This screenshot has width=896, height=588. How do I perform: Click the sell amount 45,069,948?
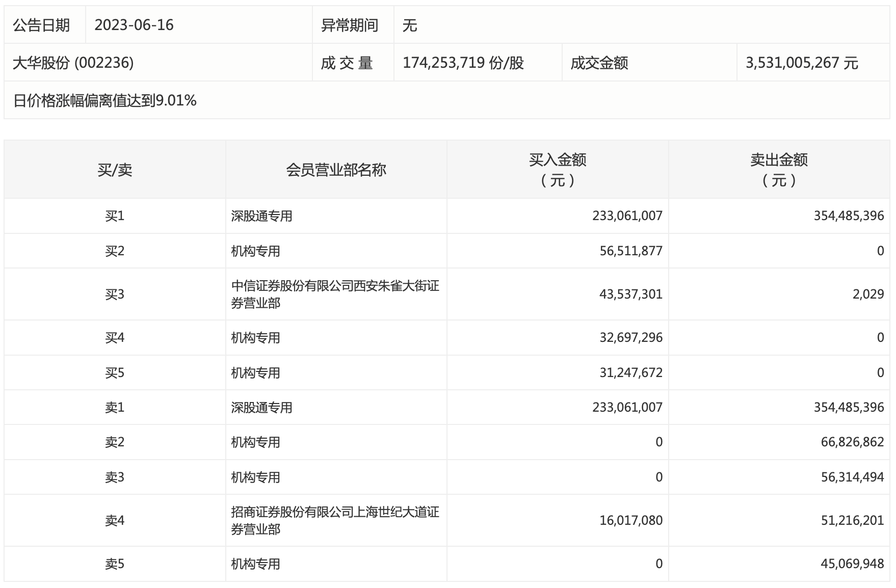tap(852, 564)
